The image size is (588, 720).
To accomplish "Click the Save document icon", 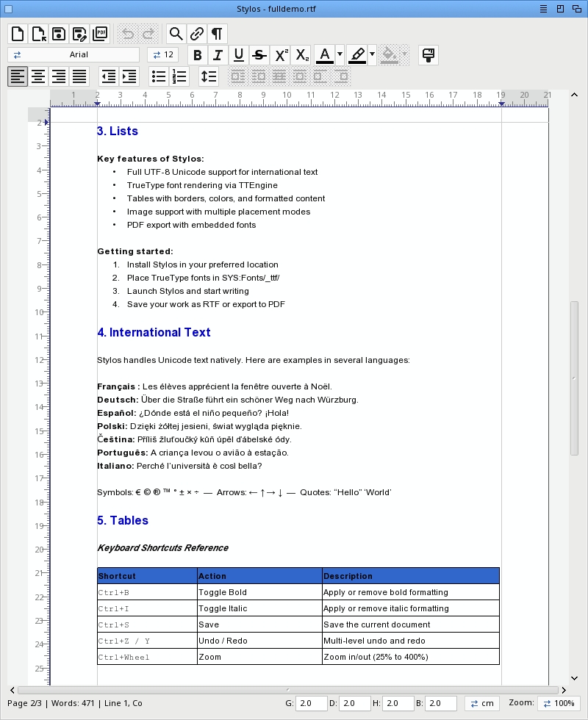I will pos(59,34).
